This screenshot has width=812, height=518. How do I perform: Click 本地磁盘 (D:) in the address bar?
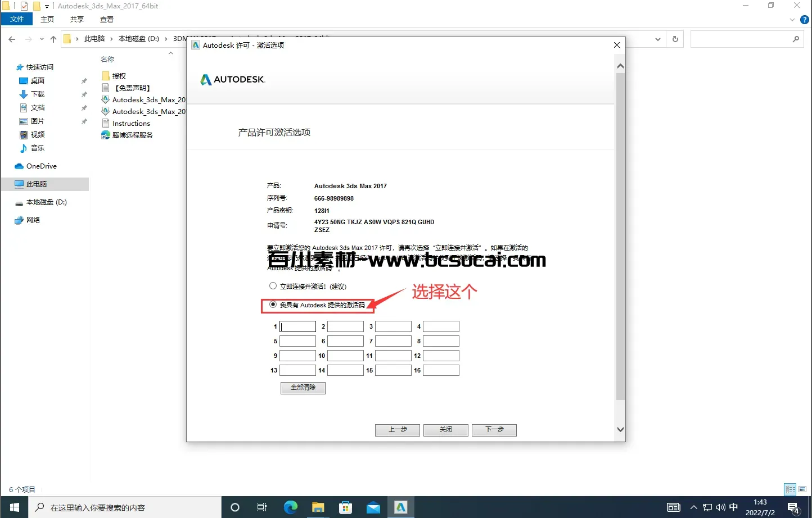[139, 39]
